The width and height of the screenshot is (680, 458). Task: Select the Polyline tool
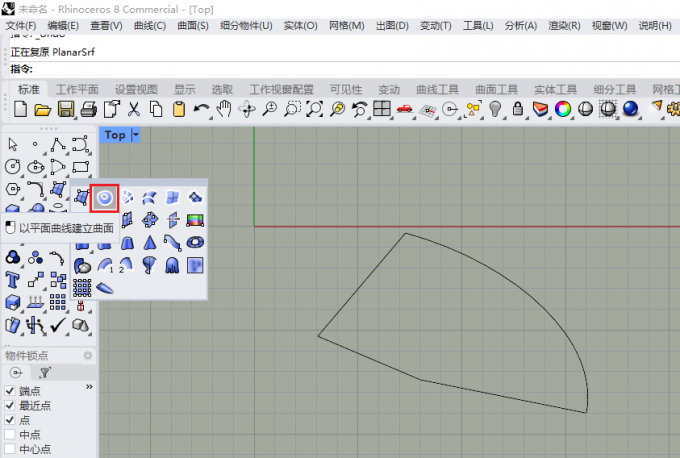click(58, 144)
